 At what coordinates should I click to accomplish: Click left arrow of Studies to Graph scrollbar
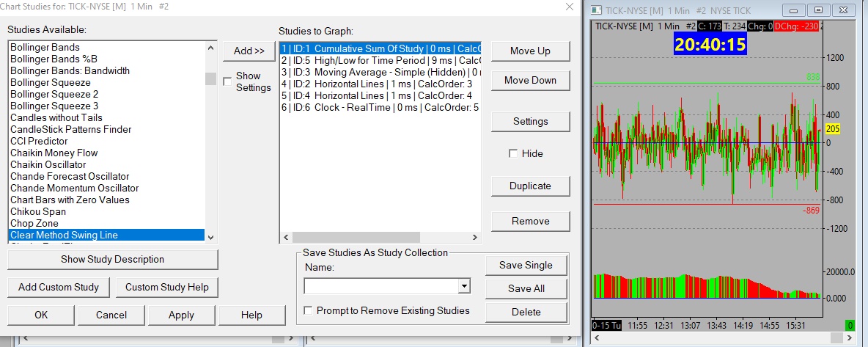pos(286,237)
